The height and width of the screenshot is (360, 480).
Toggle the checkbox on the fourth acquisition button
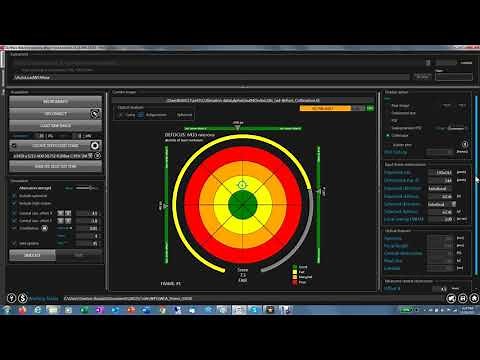click(x=14, y=146)
